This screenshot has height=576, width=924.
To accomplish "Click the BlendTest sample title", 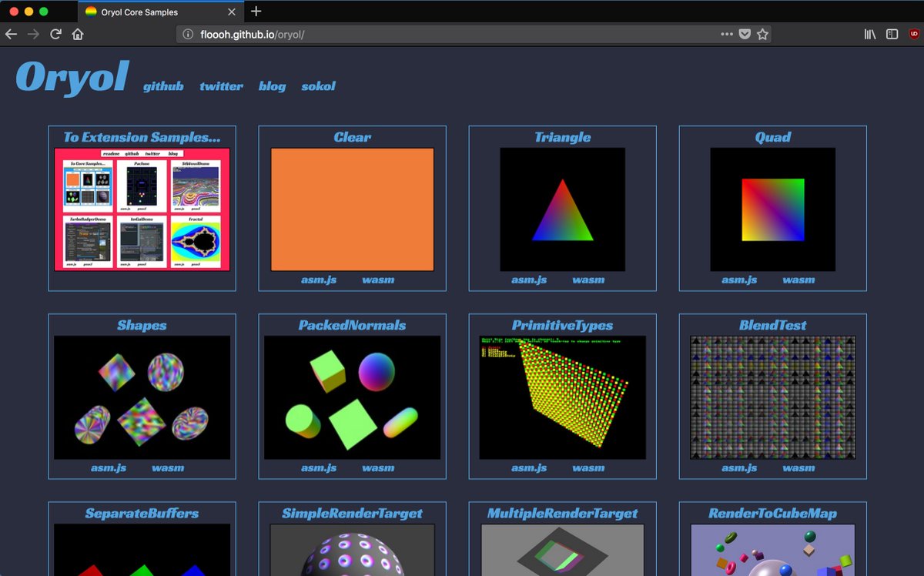I will [x=773, y=325].
